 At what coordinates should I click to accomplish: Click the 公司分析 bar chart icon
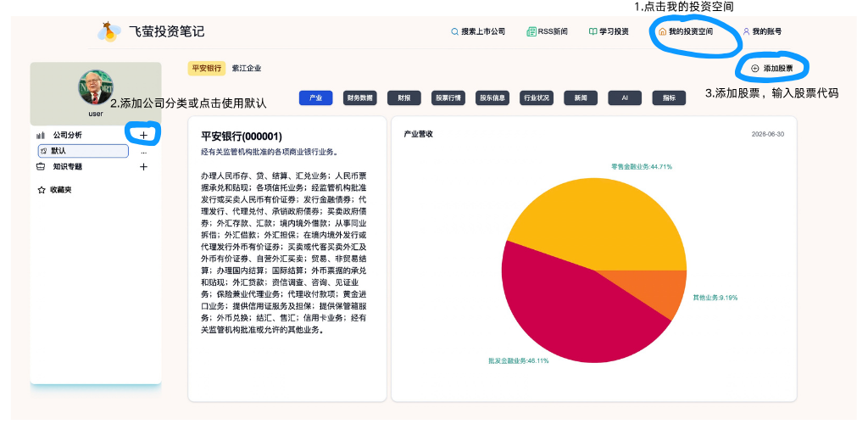(x=41, y=135)
